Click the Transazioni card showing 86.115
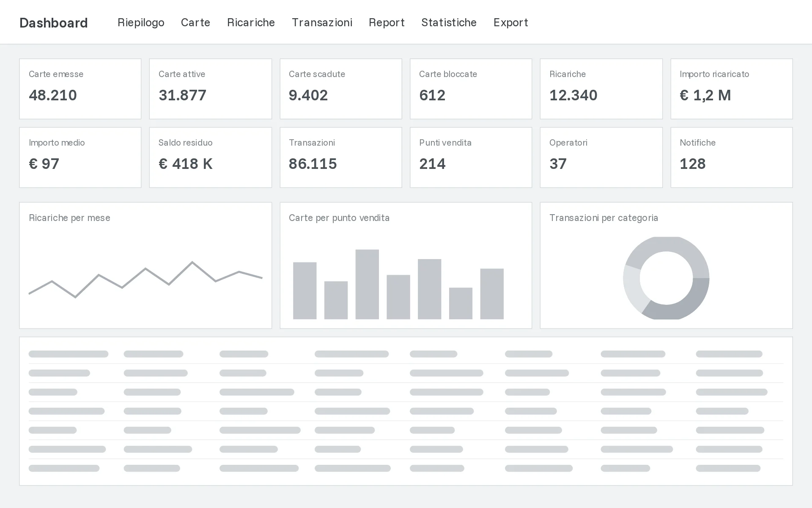 tap(340, 157)
